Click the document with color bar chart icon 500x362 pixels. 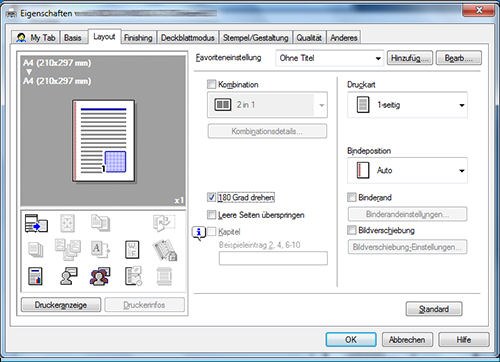point(35,276)
